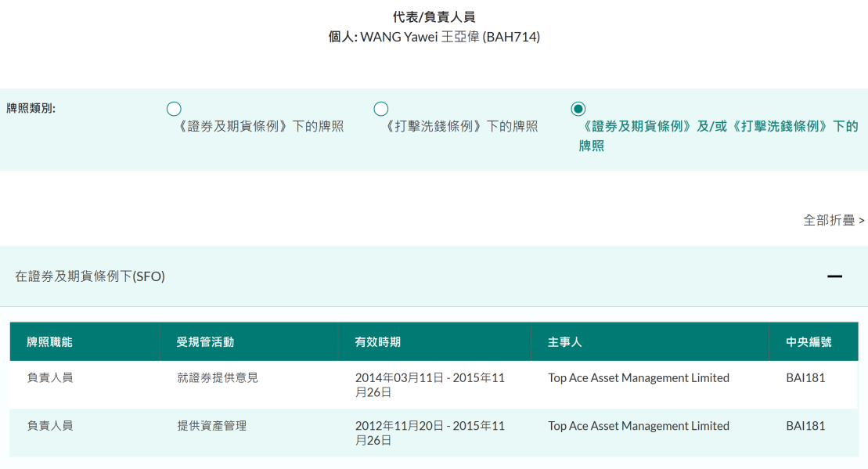
Task: Click the name WANG Yawei 王亞偉 (BAH714)
Action: [x=450, y=37]
